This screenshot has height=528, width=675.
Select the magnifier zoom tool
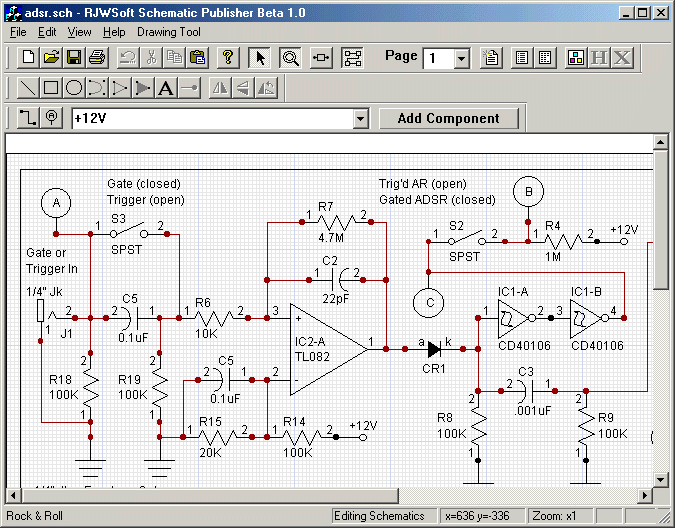click(290, 58)
